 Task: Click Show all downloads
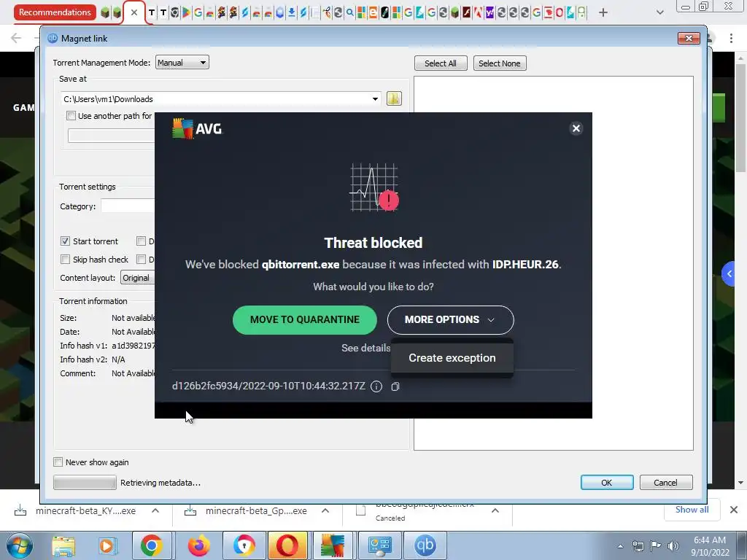692,510
